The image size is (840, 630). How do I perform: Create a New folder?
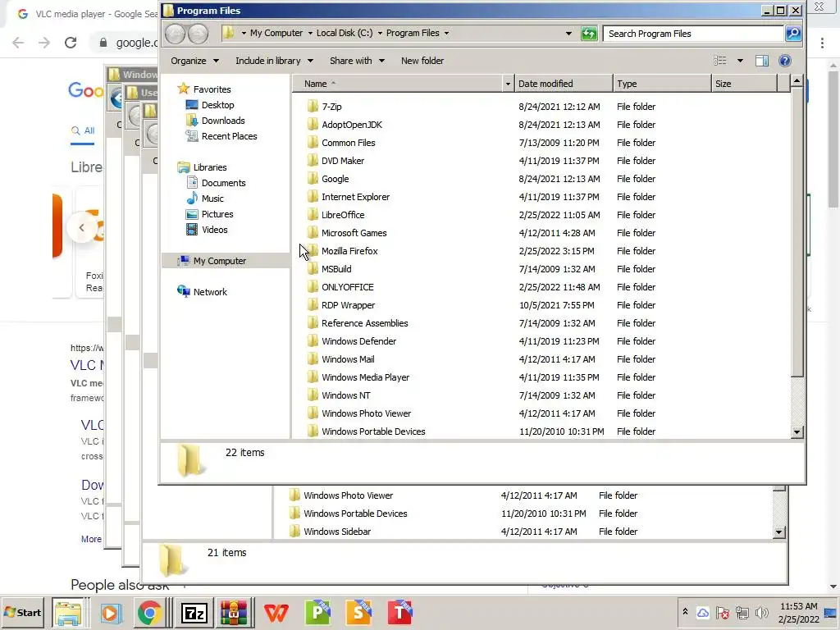(422, 61)
